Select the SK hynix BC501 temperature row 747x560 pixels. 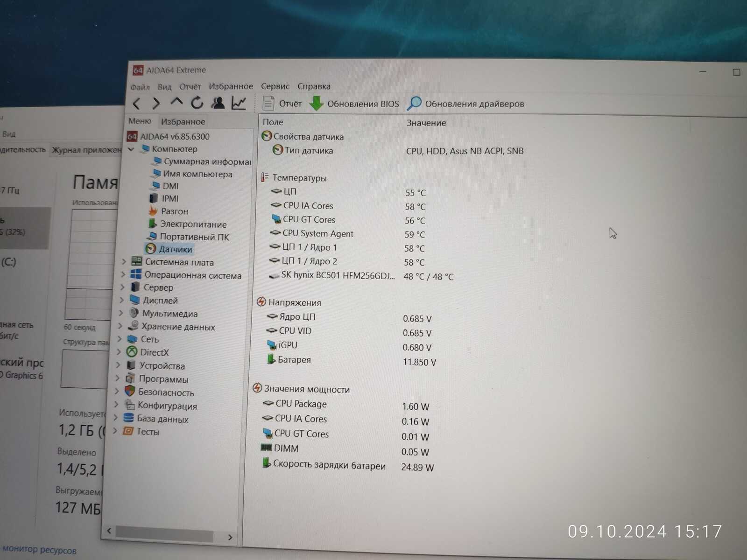coord(361,276)
